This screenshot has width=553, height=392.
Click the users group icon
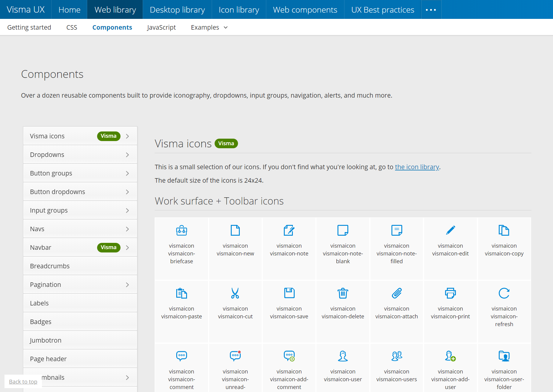(397, 356)
